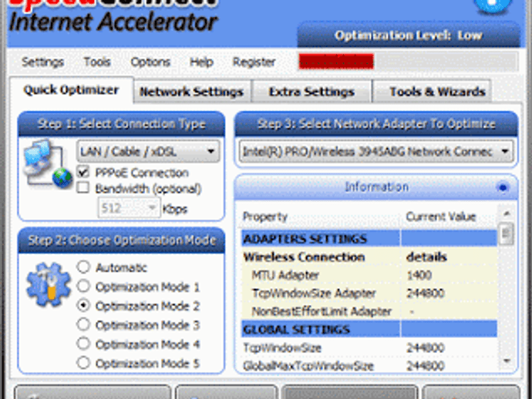This screenshot has width=532, height=399.
Task: Select the NonBestEffortLimit Adapter row
Action: coord(369,311)
